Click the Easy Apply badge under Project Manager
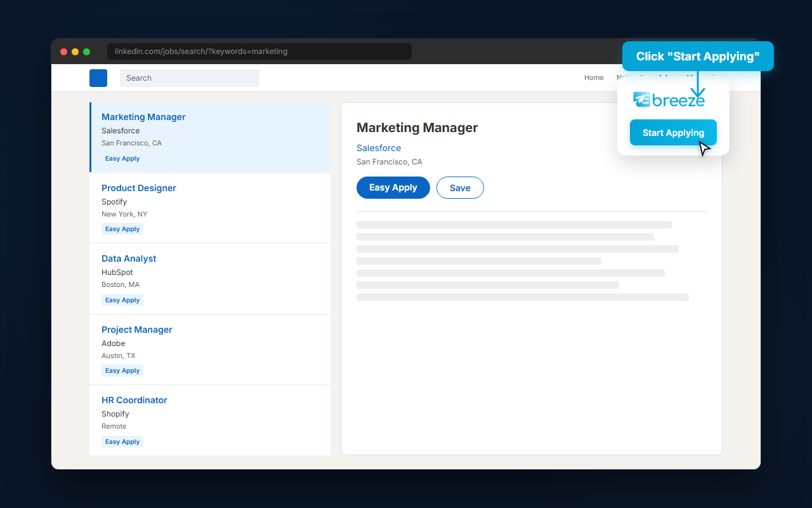Viewport: 812px width, 508px height. [x=122, y=370]
